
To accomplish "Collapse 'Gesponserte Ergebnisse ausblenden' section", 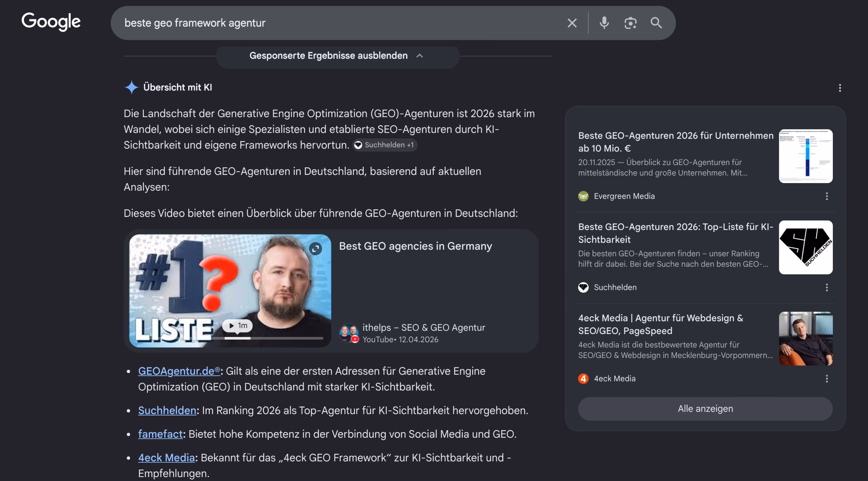I will pos(337,56).
